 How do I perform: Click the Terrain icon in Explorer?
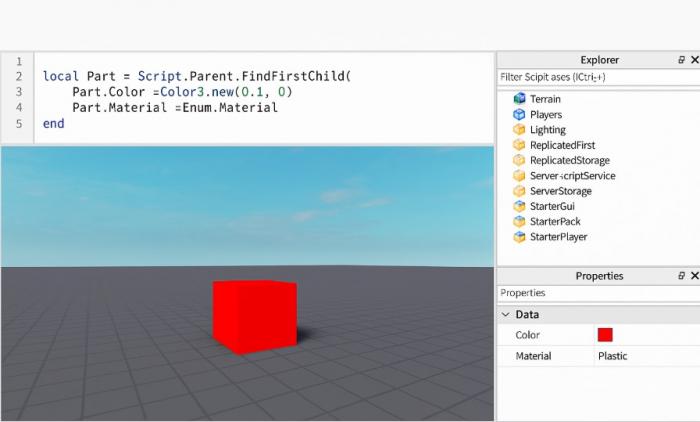click(x=519, y=99)
